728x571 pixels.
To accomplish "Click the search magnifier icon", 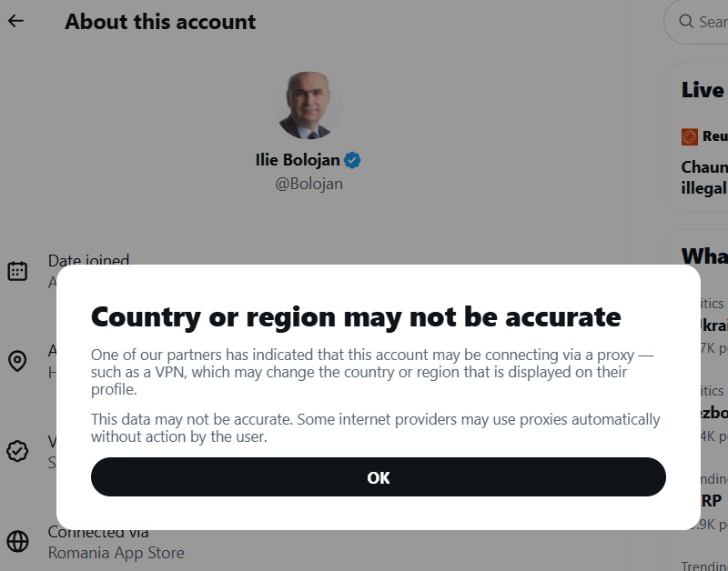I will point(686,21).
